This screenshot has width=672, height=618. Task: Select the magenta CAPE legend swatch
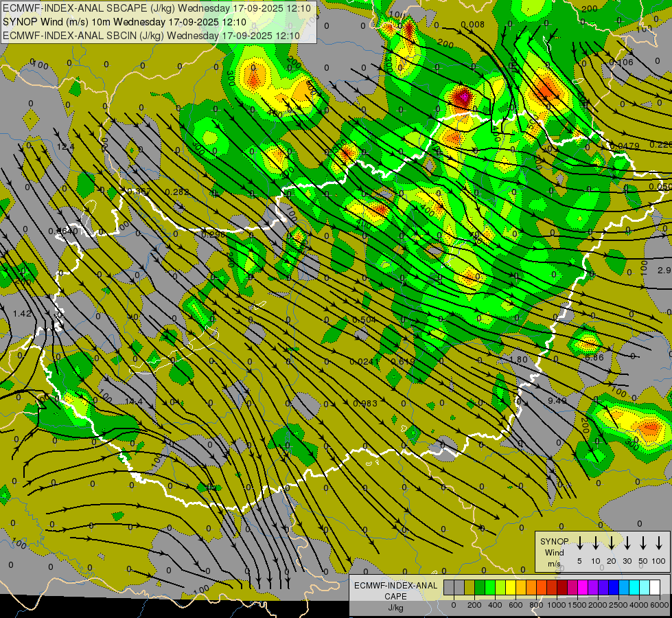583,588
